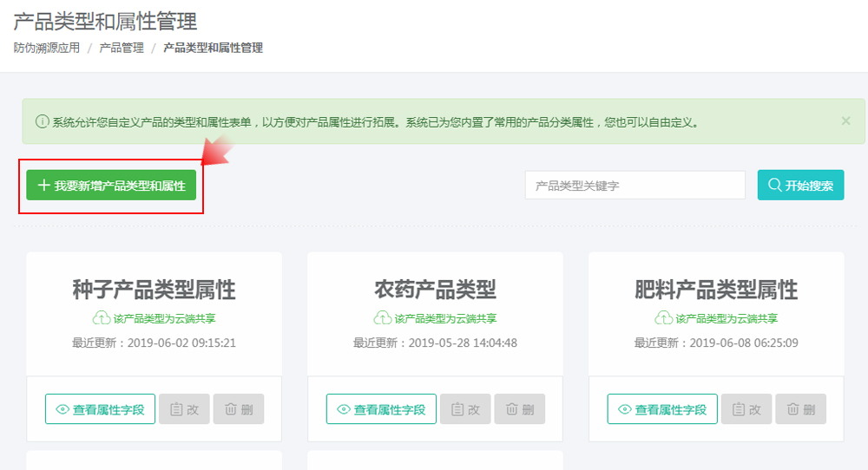This screenshot has width=868, height=470.
Task: Click the cloud icon under 农药产品类型
Action: tap(383, 318)
